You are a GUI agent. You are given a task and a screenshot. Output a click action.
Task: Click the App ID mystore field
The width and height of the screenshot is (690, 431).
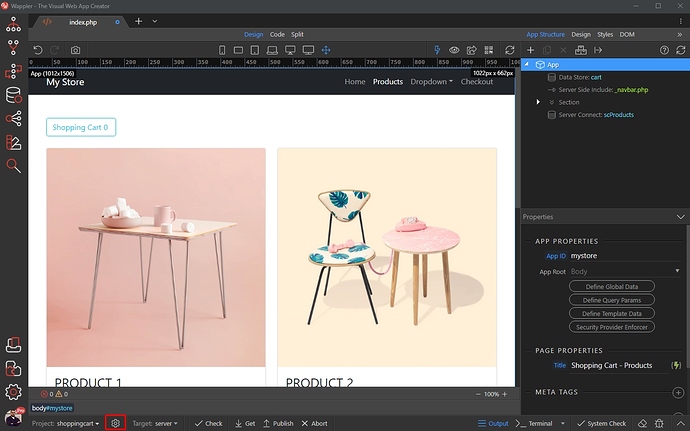(x=625, y=256)
